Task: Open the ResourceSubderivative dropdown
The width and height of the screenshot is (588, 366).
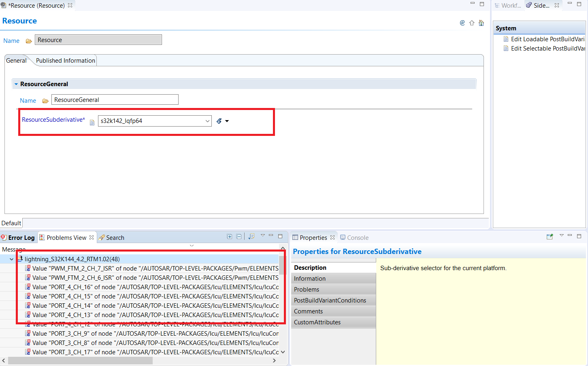Action: click(208, 121)
